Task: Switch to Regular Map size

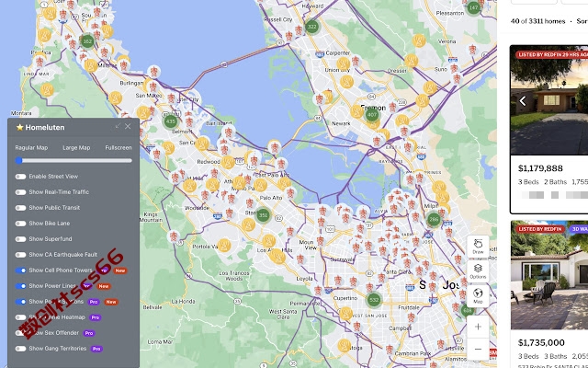Action: (x=31, y=147)
